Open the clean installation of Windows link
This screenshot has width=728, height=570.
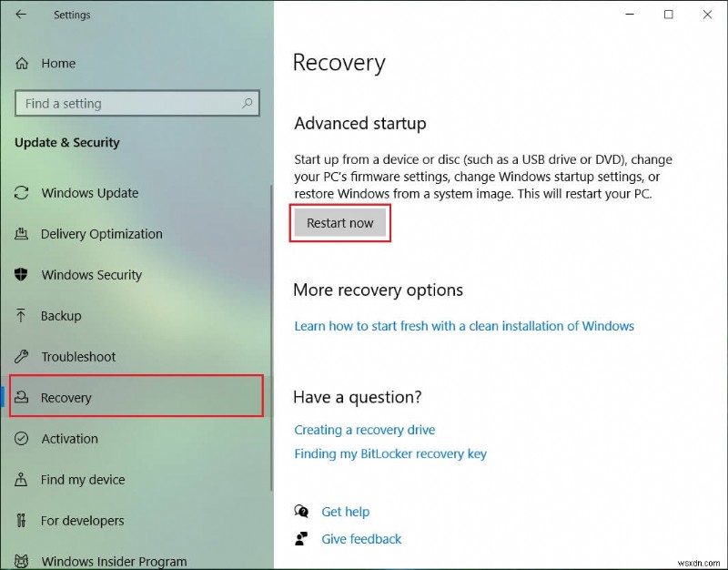tap(463, 326)
